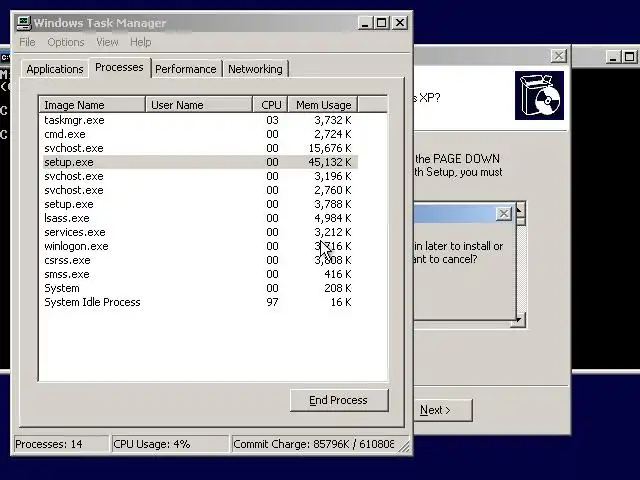This screenshot has width=640, height=480.
Task: Maximize the Task Manager window
Action: click(x=382, y=23)
